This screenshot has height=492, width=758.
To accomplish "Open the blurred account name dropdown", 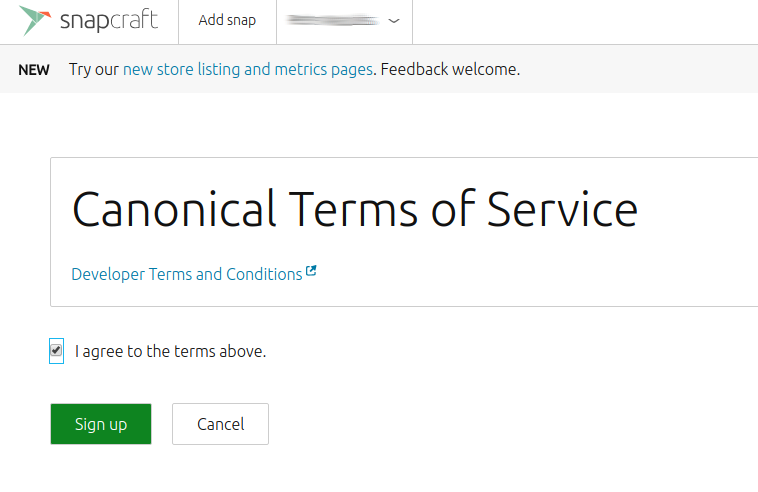I will pos(344,20).
